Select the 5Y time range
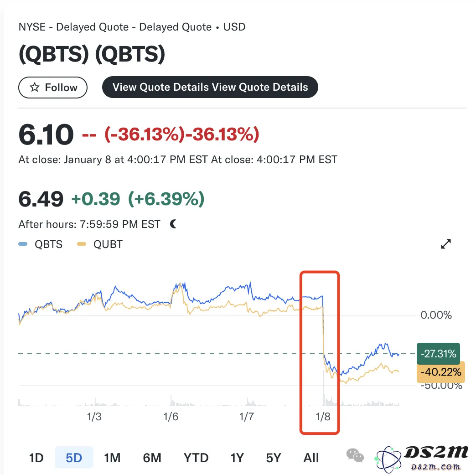 tap(274, 458)
